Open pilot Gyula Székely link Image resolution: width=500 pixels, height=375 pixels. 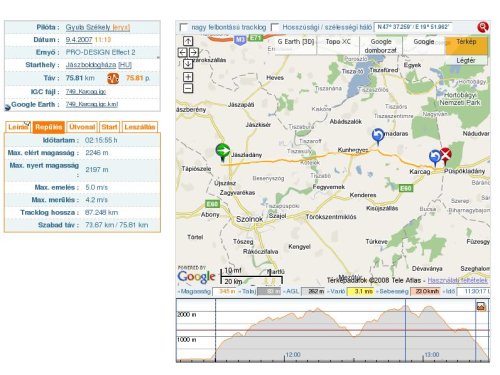(x=88, y=27)
